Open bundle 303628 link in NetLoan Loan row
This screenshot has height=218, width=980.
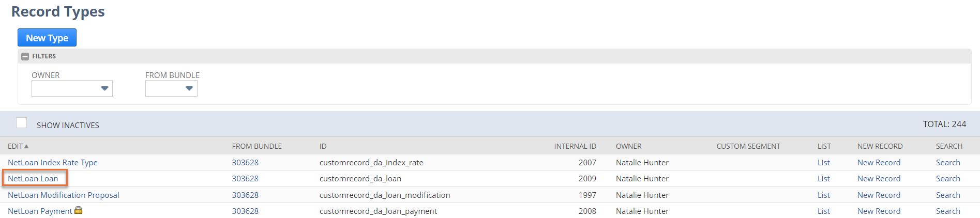[245, 179]
